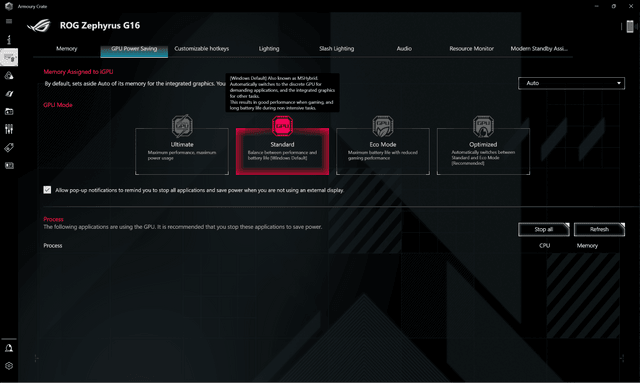Switch to the Customizable hotkeys tab
640x383 pixels.
click(202, 49)
